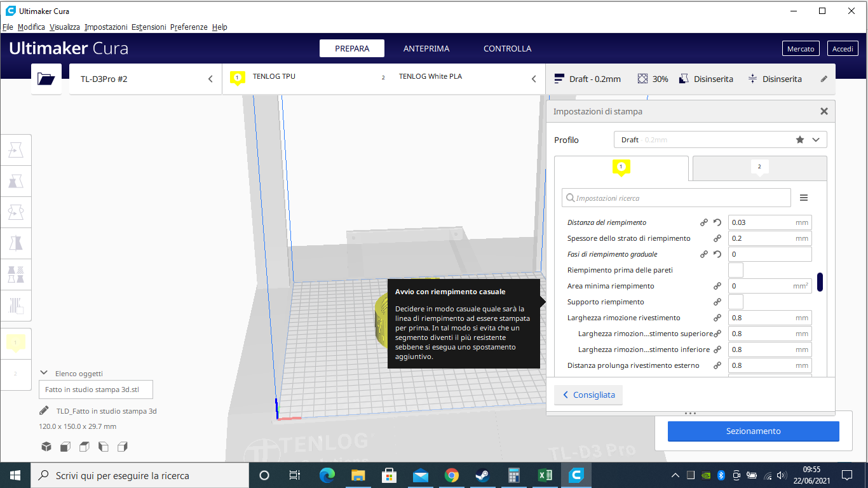Switch to top view cube icon
Viewport: 868px width, 488px height.
84,447
